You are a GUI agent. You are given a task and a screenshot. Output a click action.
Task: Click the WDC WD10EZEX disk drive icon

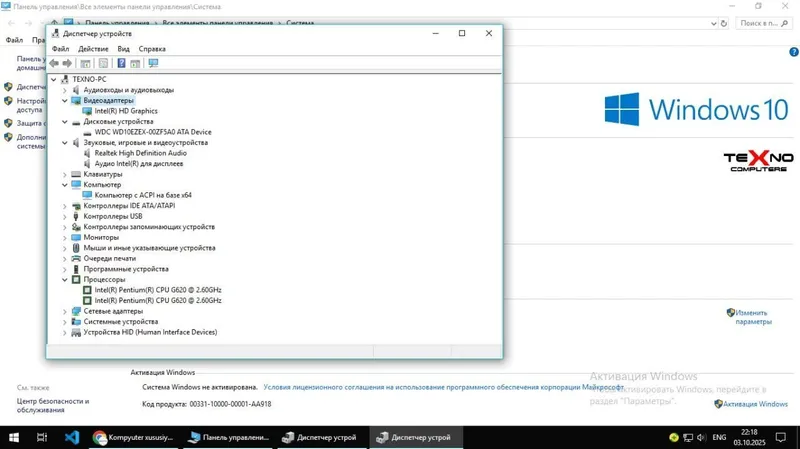coord(87,132)
